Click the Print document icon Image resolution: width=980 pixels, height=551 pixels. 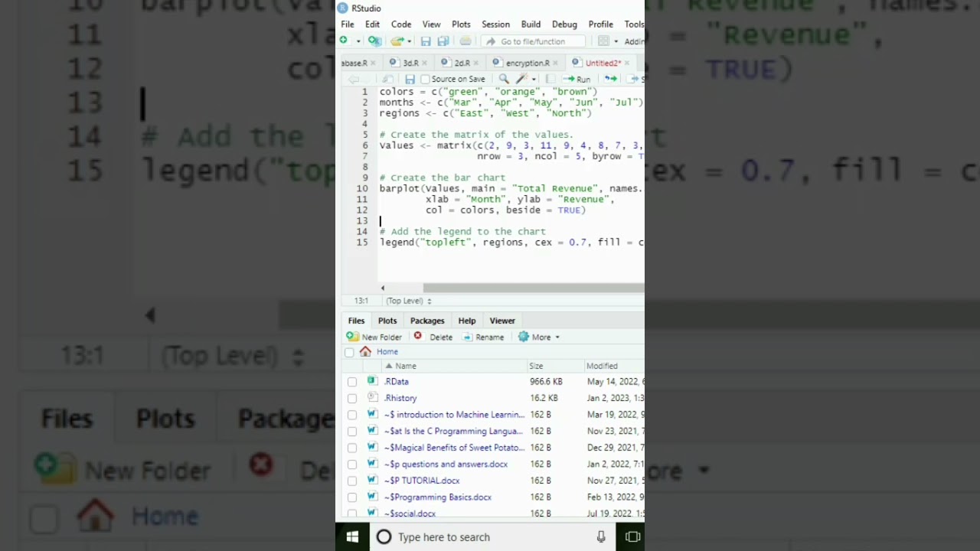click(x=465, y=41)
